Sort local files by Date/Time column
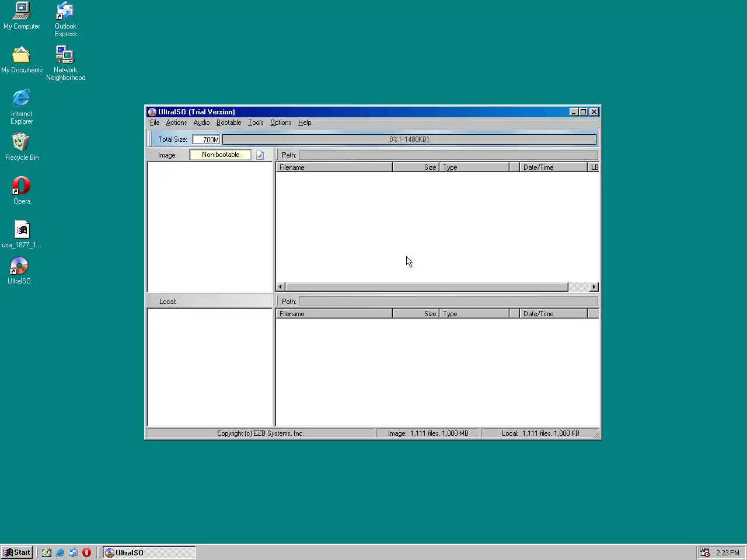 [553, 314]
